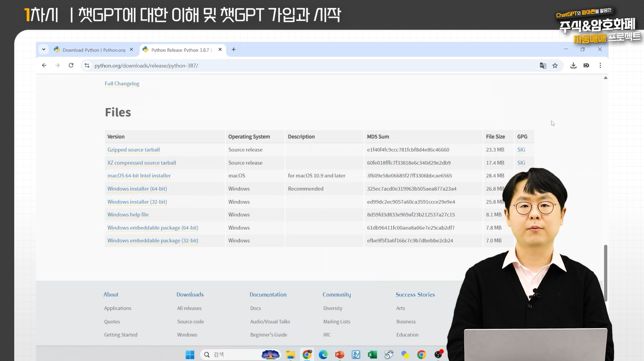Download Windows embeddable package (32-bit)
644x361 pixels.
[x=153, y=241]
